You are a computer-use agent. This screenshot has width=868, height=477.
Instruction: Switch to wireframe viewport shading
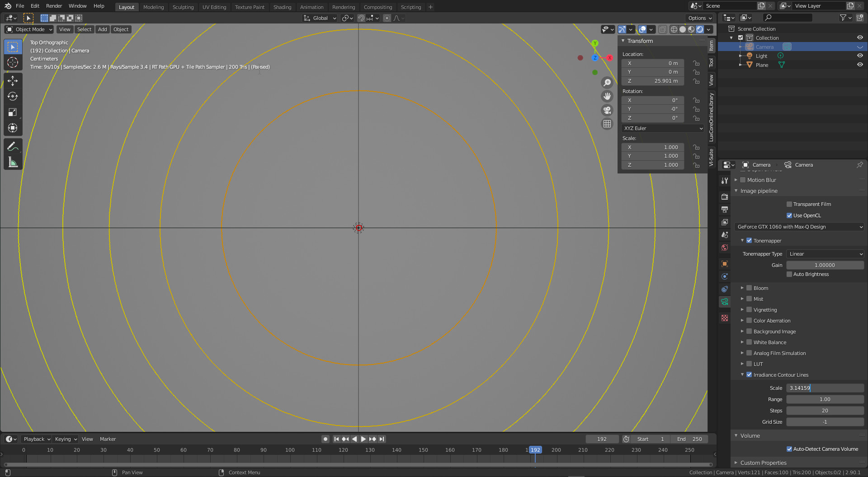674,29
